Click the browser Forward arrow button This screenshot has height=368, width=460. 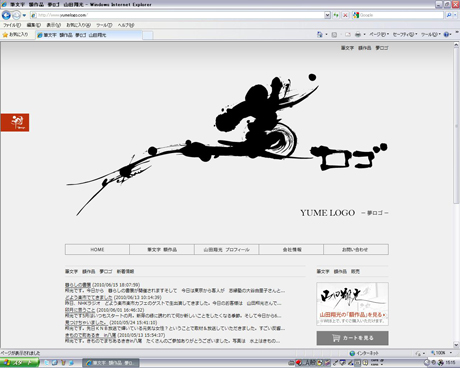tap(16, 15)
